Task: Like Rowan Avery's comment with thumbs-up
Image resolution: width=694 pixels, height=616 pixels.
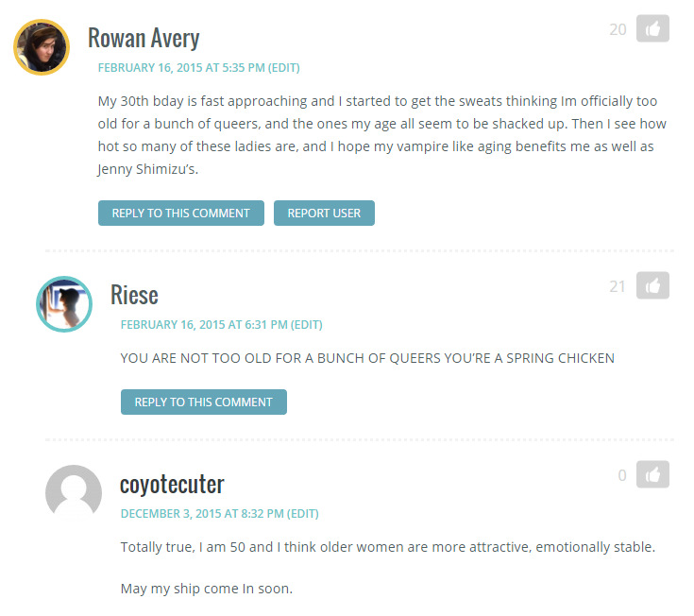Action: (652, 28)
